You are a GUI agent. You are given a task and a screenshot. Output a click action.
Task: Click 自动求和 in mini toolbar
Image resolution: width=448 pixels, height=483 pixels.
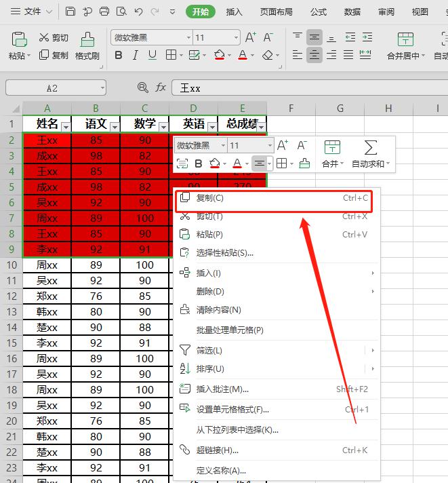[371, 154]
